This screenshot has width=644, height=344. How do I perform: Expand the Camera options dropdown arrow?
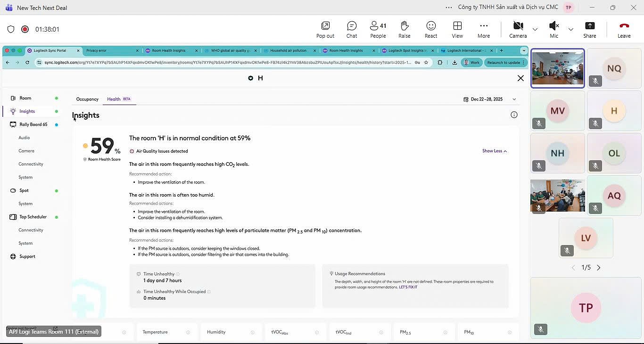pyautogui.click(x=535, y=29)
